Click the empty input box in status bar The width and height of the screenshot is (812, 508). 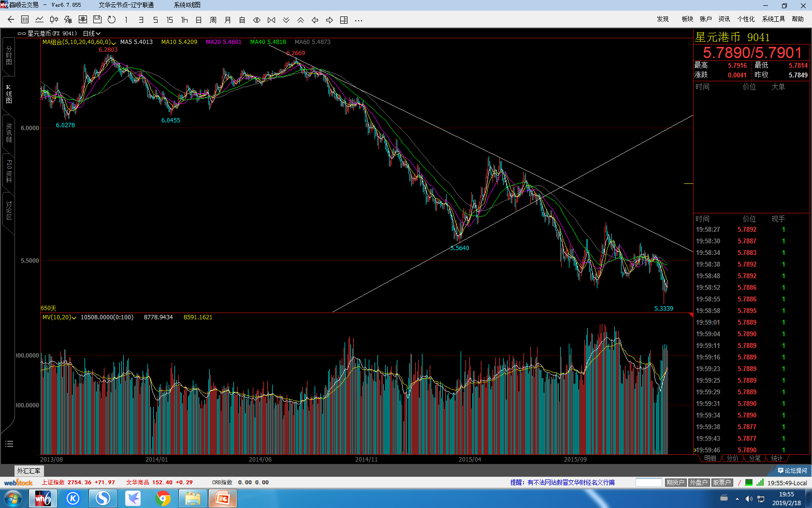pyautogui.click(x=648, y=482)
